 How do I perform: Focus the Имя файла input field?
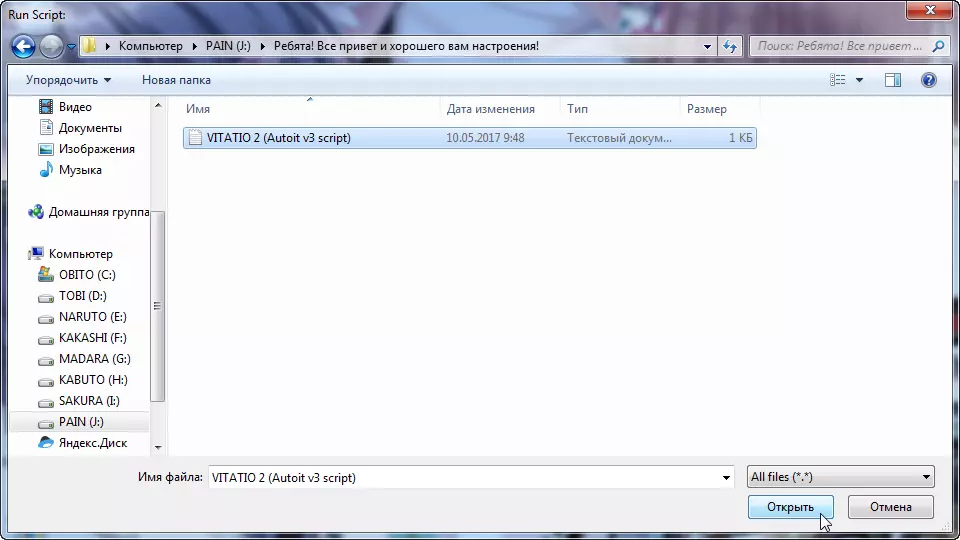[463, 478]
